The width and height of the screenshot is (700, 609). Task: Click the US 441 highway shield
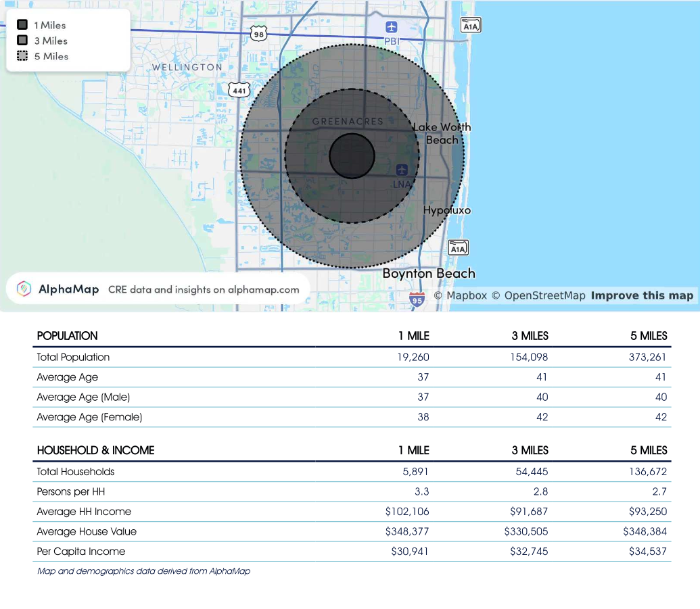coord(239,89)
